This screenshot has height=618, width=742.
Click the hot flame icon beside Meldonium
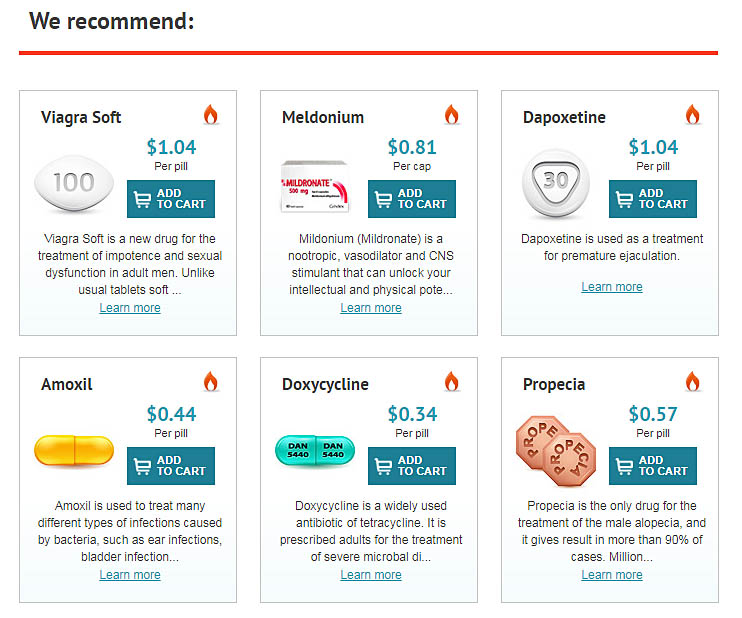click(451, 115)
